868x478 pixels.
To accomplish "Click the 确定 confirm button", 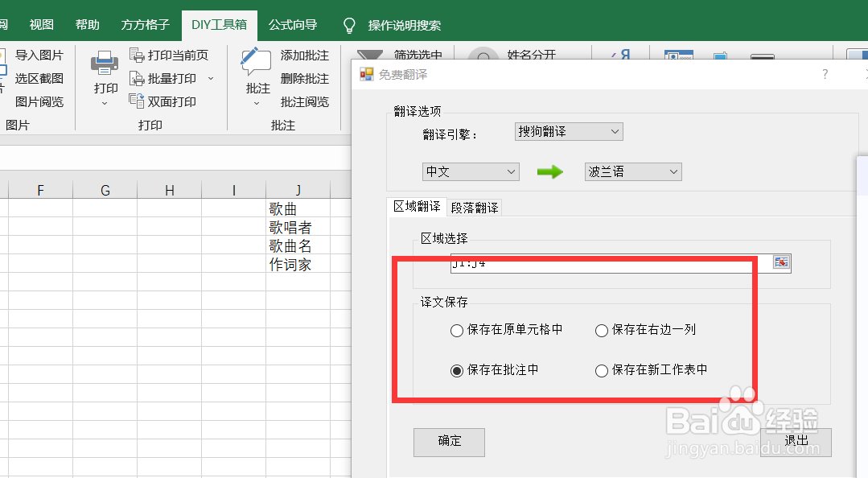I will [x=449, y=442].
